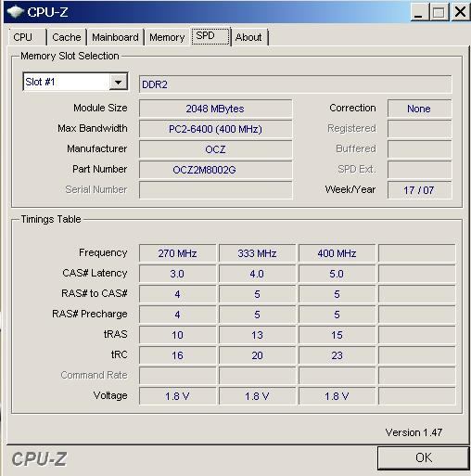
Task: Click the 3.0 CAS# Latency cell
Action: (x=177, y=274)
